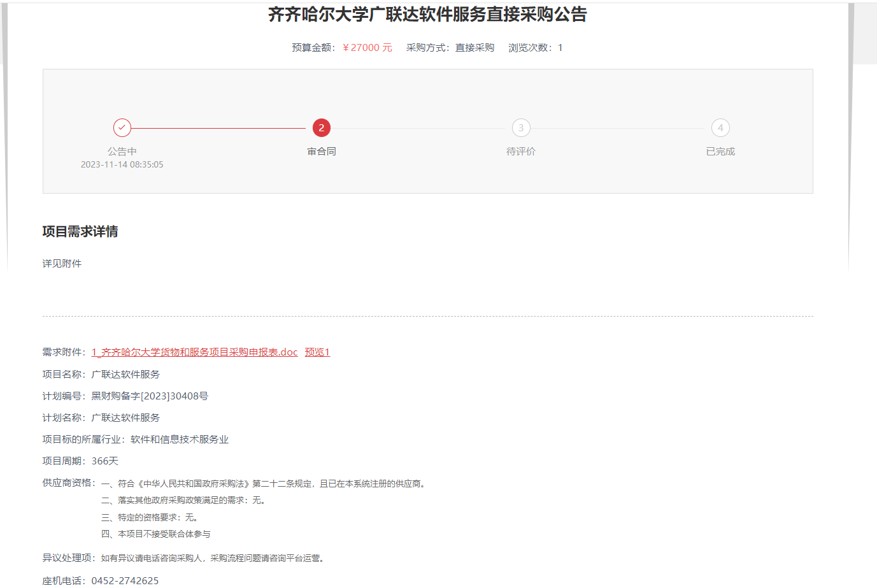Viewport: 877px width, 588px height.
Task: Click the phone number 0452-2742625
Action: (125, 580)
